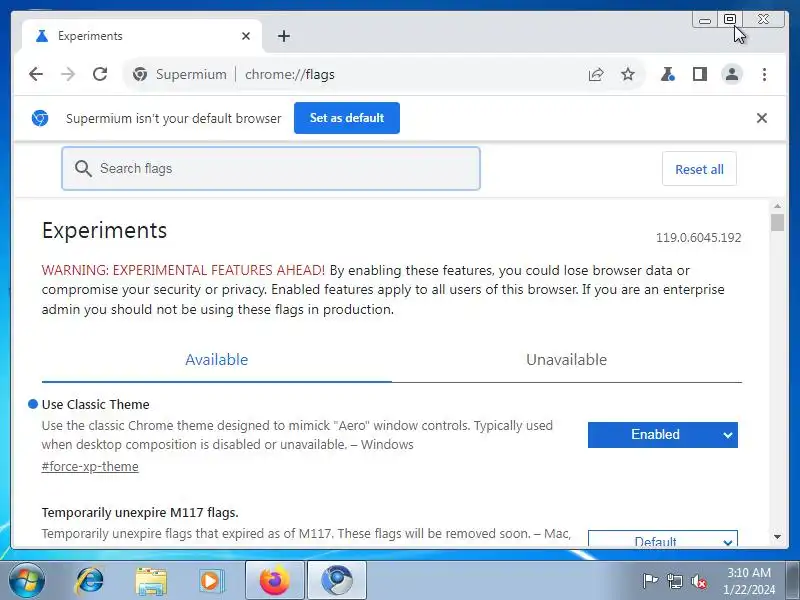
Task: Bookmark this tab with the star icon
Action: [x=628, y=74]
